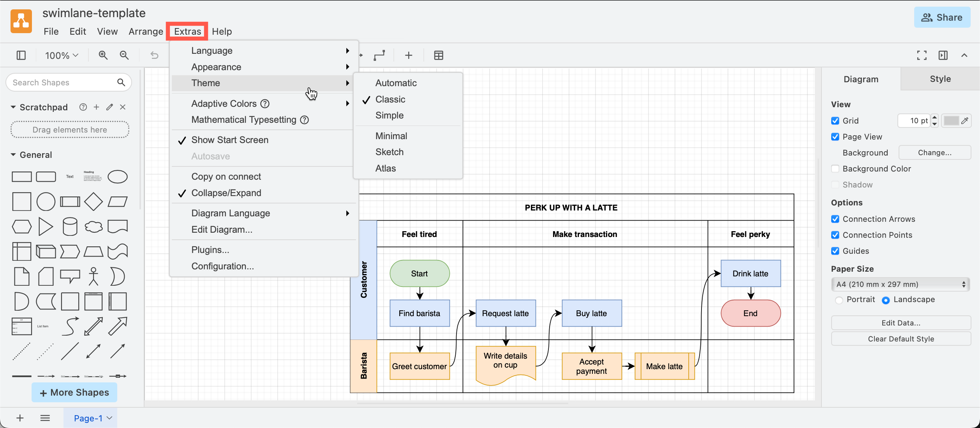Screen dimensions: 980x428
Task: Edit the Scratchpad with the pencil icon
Action: 109,107
